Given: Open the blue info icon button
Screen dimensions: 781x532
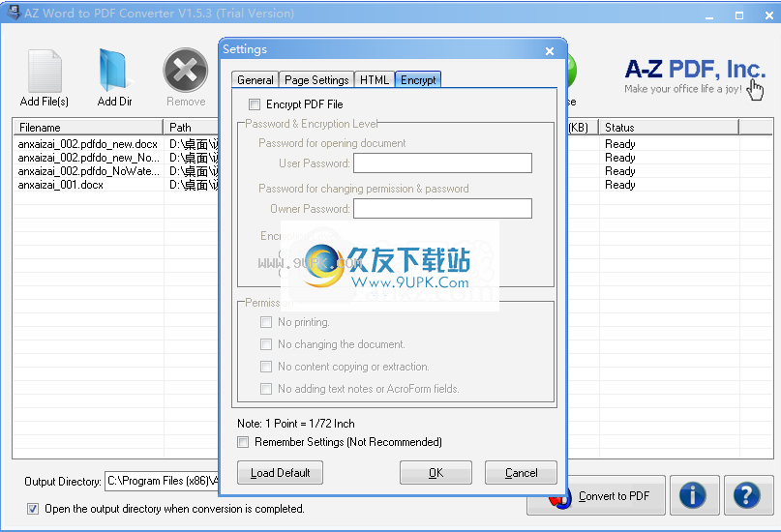Looking at the screenshot, I should (x=693, y=495).
